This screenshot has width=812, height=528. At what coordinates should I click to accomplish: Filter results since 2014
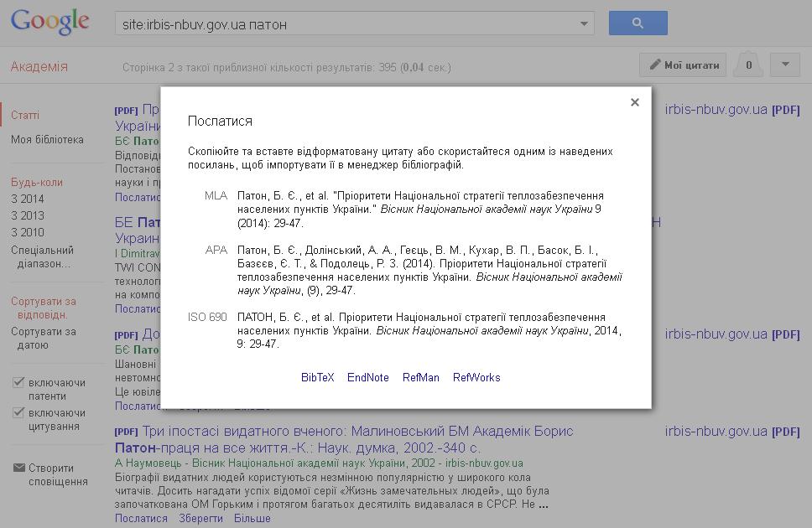pyautogui.click(x=28, y=199)
